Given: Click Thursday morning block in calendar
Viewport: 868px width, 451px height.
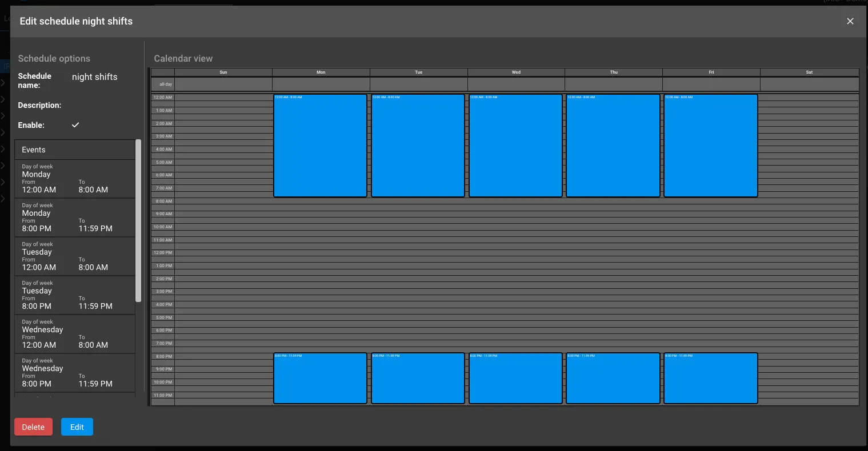Looking at the screenshot, I should coord(613,146).
